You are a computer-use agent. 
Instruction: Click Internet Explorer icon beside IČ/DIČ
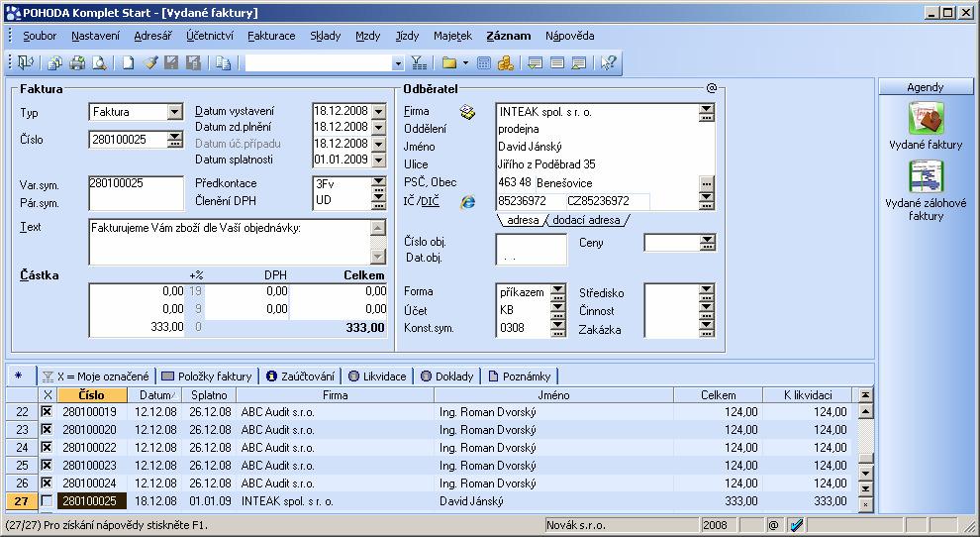(467, 201)
